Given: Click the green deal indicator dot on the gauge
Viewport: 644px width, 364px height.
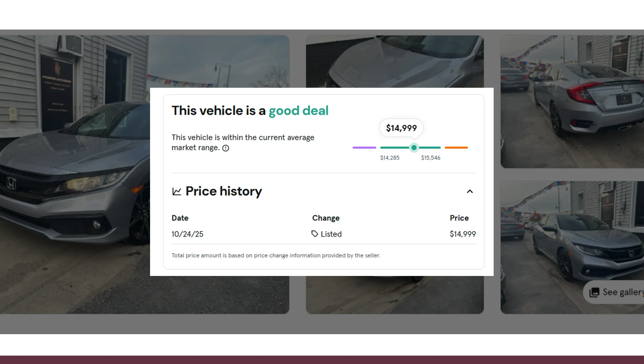Looking at the screenshot, I should coord(414,148).
